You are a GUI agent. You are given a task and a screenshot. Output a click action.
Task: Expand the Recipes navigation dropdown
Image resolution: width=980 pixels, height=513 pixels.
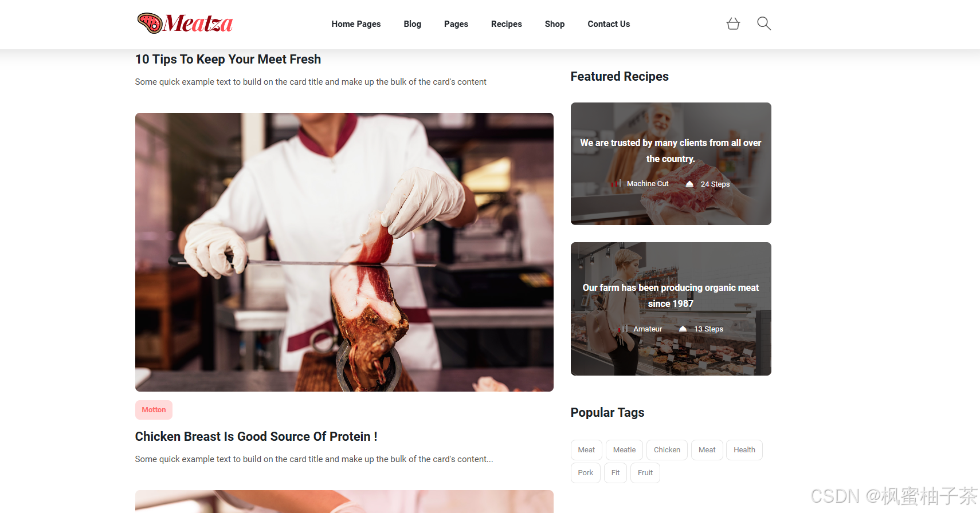pyautogui.click(x=507, y=24)
